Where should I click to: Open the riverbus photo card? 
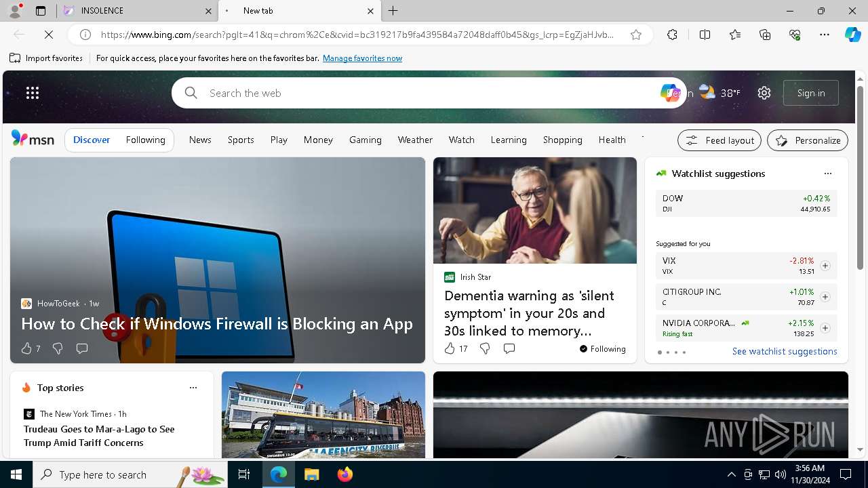[x=323, y=415]
